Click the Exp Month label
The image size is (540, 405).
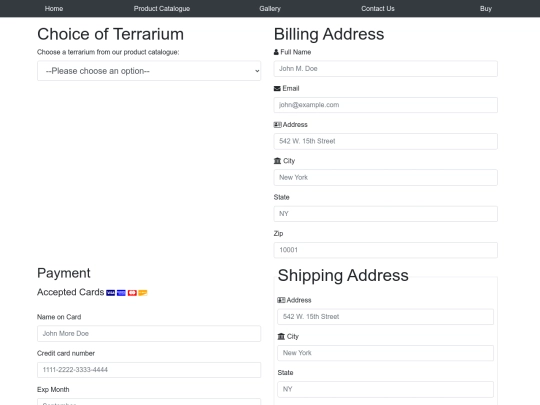click(x=53, y=390)
